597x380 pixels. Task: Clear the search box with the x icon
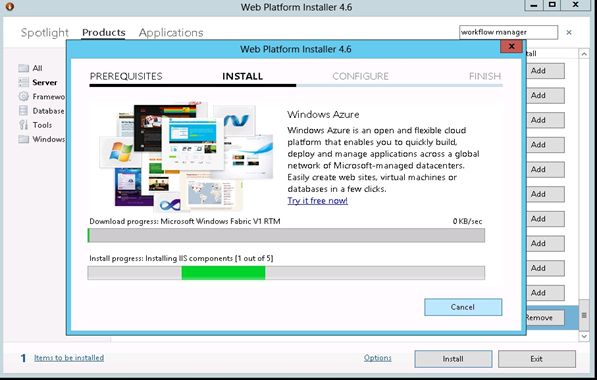[x=569, y=32]
